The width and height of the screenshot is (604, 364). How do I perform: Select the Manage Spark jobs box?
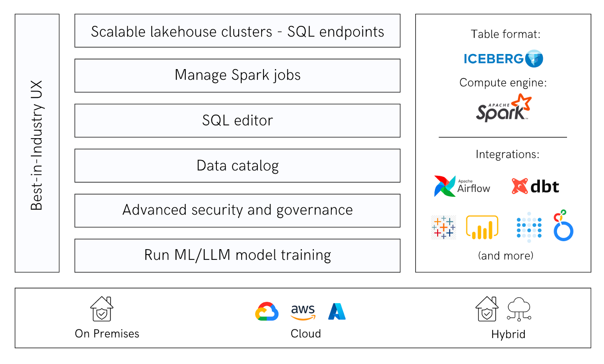pos(237,76)
